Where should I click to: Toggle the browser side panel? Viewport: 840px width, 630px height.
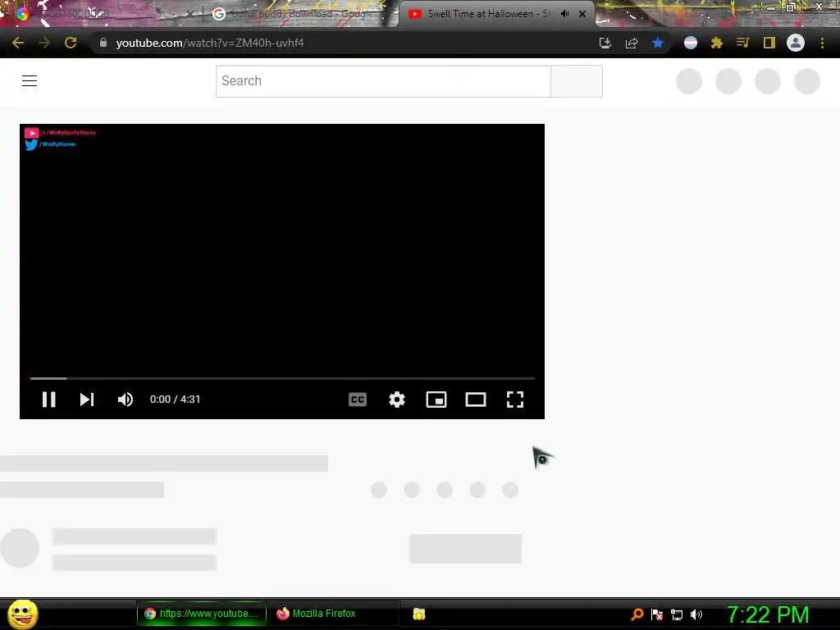pyautogui.click(x=769, y=43)
